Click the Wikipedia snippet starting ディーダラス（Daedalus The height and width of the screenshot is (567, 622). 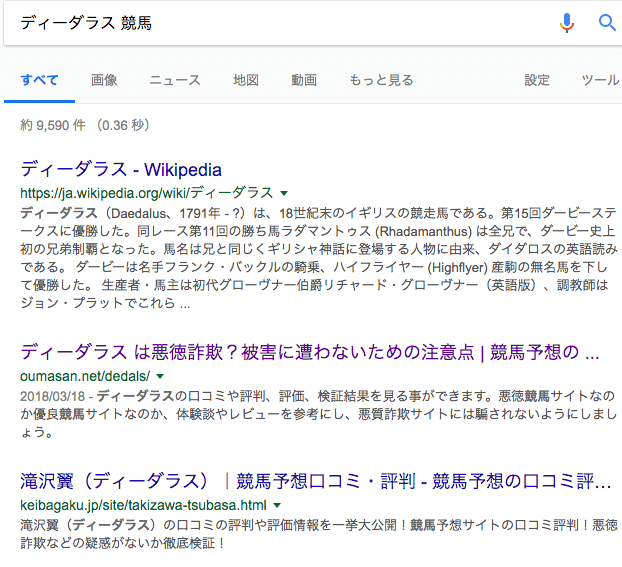pyautogui.click(x=319, y=258)
